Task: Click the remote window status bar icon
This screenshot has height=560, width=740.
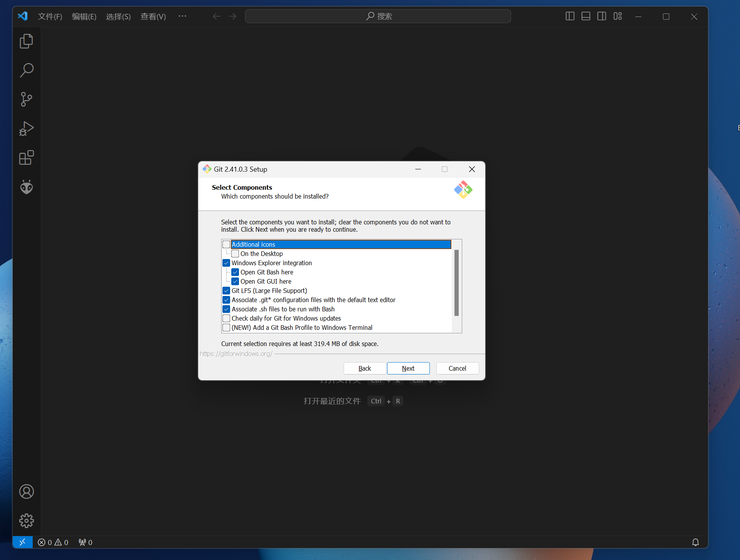Action: pyautogui.click(x=22, y=542)
